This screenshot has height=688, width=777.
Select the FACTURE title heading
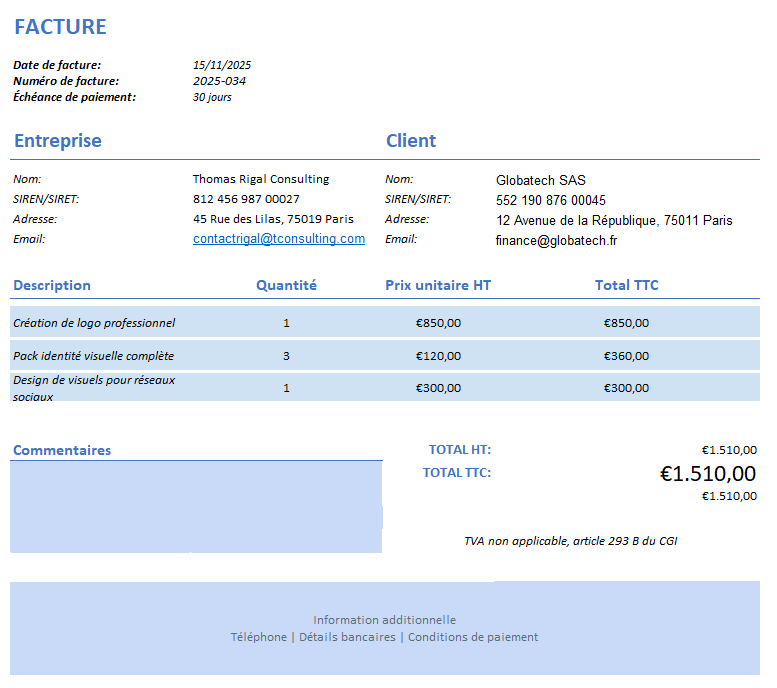(x=60, y=27)
